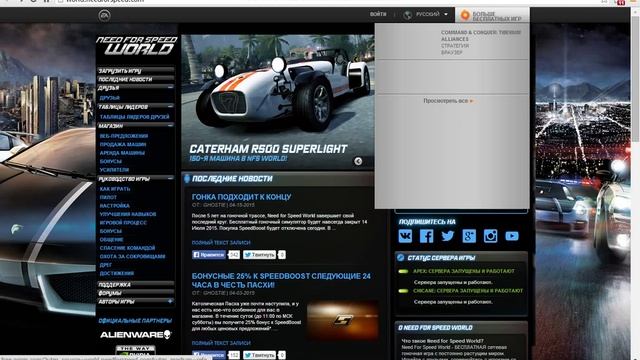
Task: Open Улучшения навыков guide link
Action: point(128,214)
